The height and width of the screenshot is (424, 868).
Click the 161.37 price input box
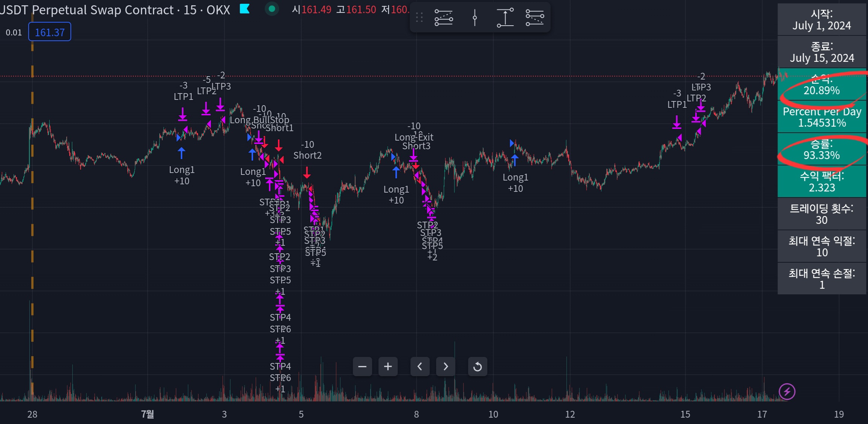50,32
